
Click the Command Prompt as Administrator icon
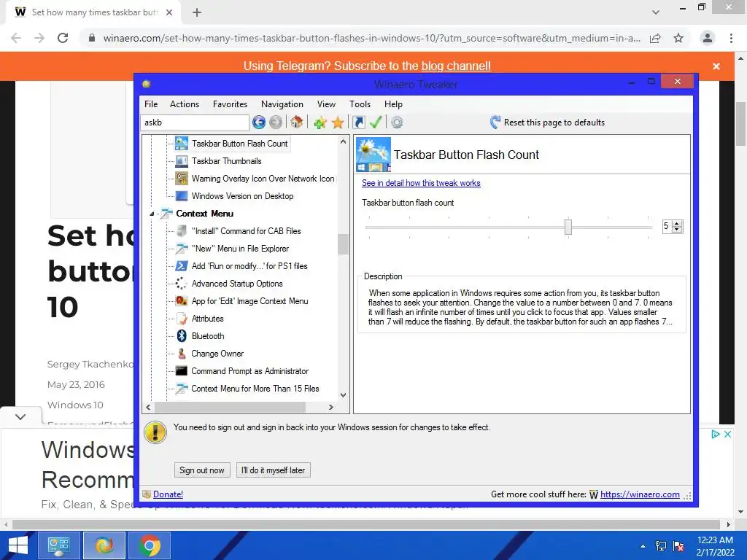(x=182, y=371)
